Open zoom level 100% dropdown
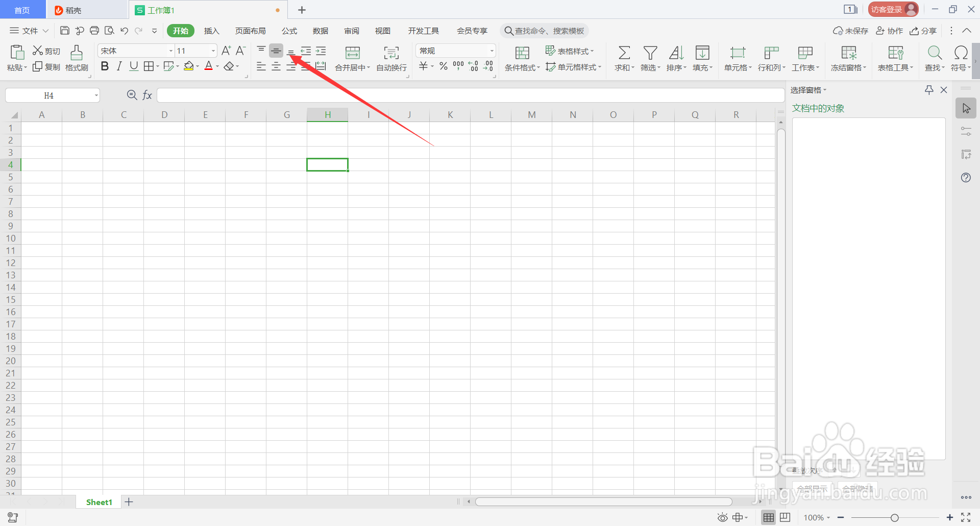Image resolution: width=980 pixels, height=526 pixels. click(817, 518)
